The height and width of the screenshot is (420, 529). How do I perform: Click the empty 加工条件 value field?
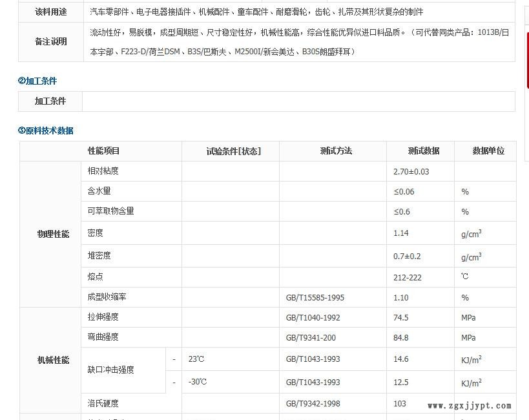click(x=298, y=101)
